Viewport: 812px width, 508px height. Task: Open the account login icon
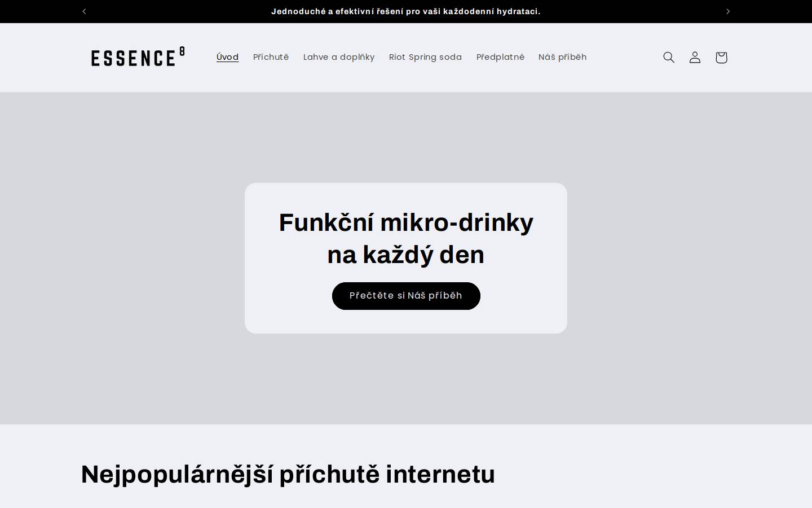(x=695, y=57)
